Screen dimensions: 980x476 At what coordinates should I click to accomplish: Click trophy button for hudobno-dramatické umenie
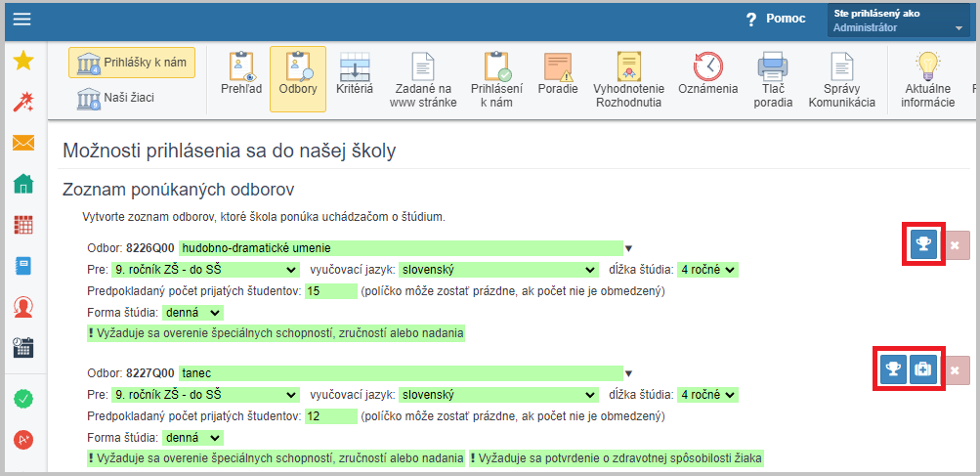point(923,244)
